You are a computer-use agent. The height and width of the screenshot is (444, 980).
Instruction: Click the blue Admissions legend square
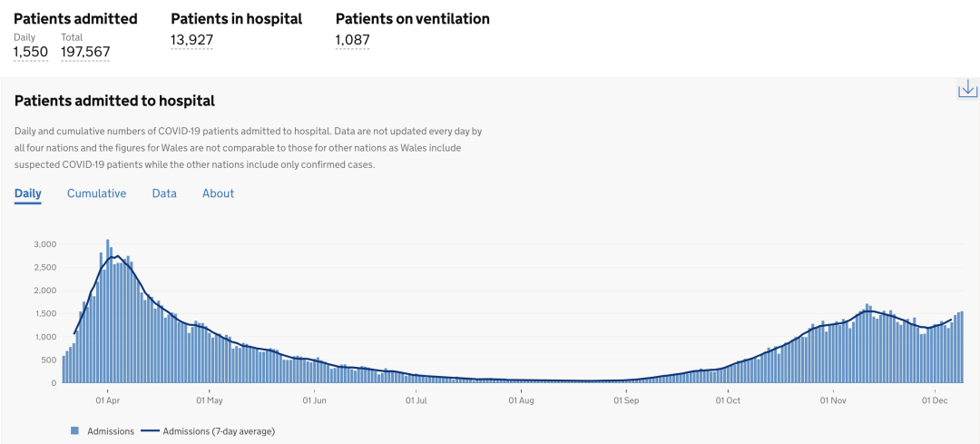(x=75, y=430)
